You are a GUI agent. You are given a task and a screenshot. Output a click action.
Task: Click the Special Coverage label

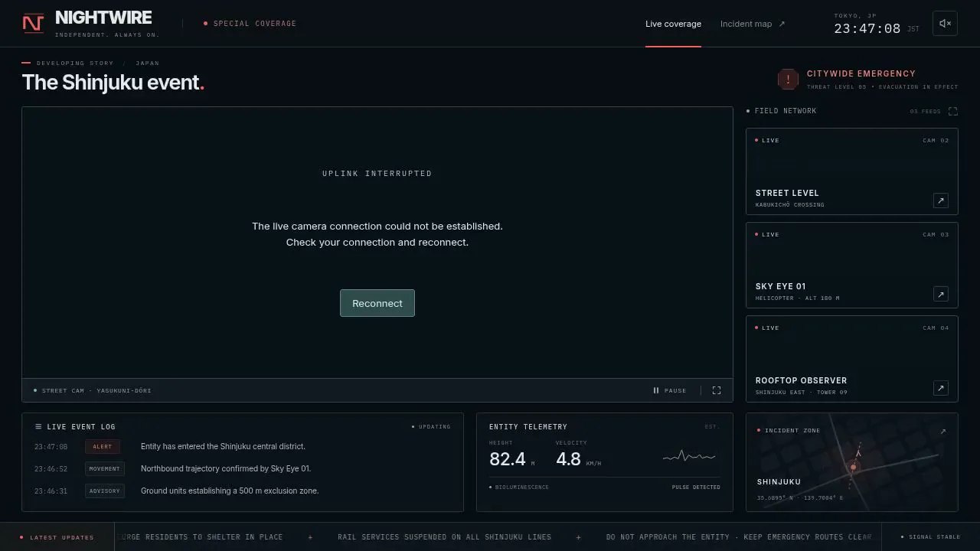point(250,24)
